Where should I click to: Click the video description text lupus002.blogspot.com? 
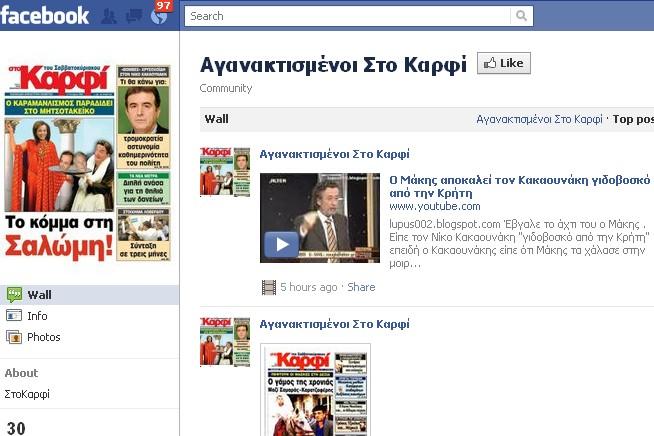coord(519,244)
